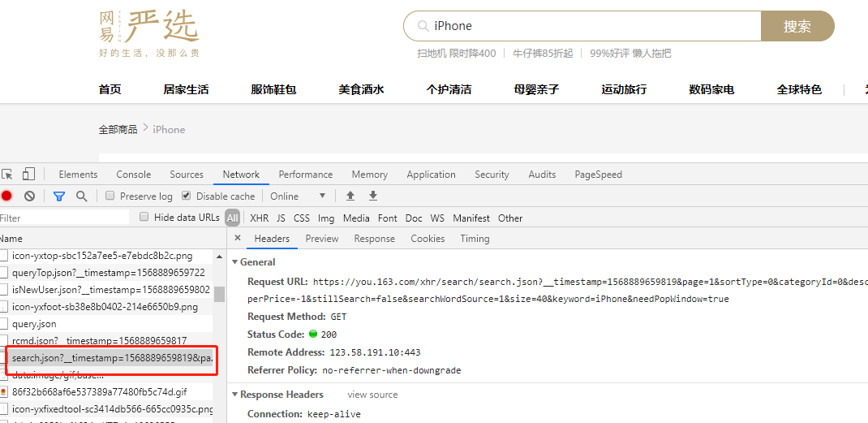Open the Audits tab
The image size is (868, 423).
[x=542, y=175]
